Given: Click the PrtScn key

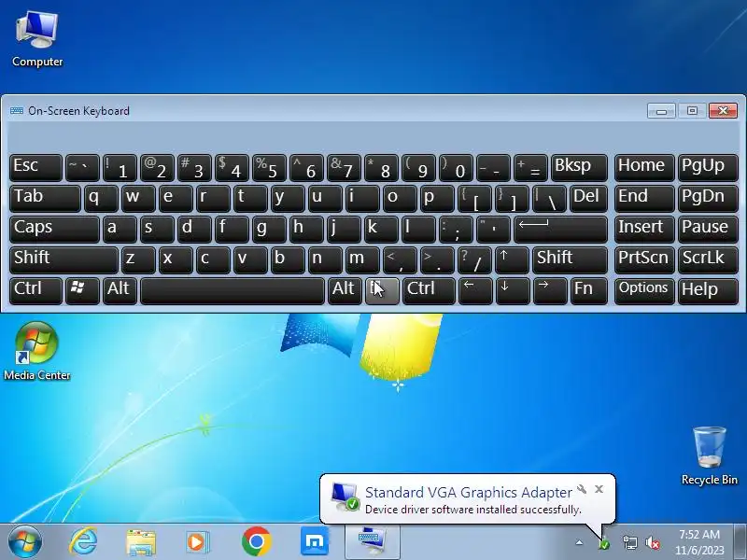Looking at the screenshot, I should pos(644,260).
